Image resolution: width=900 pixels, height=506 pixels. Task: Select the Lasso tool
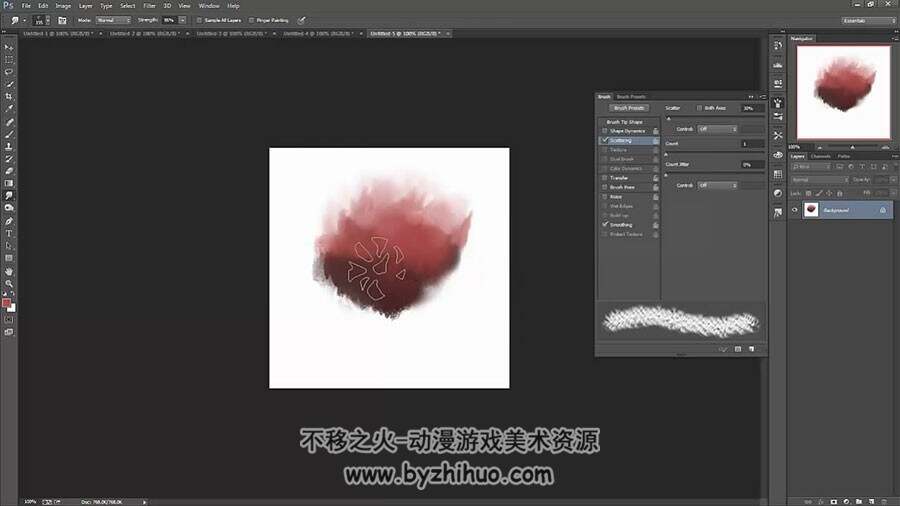tap(9, 72)
